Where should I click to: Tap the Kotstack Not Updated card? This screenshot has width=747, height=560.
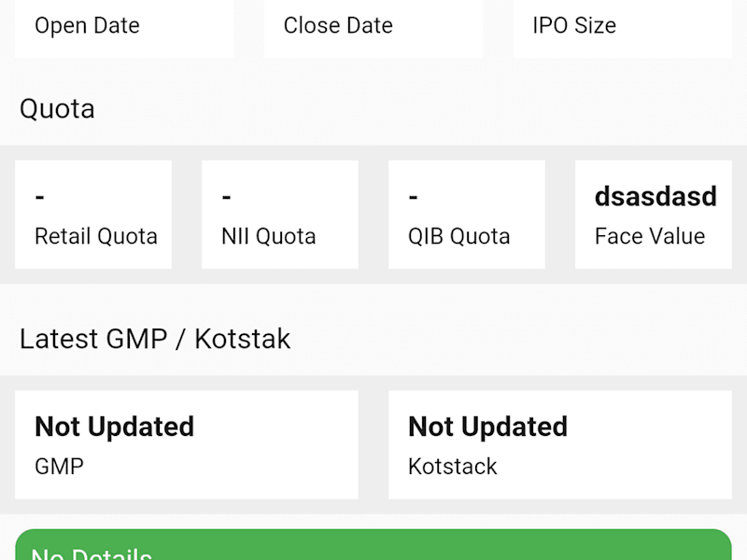560,445
